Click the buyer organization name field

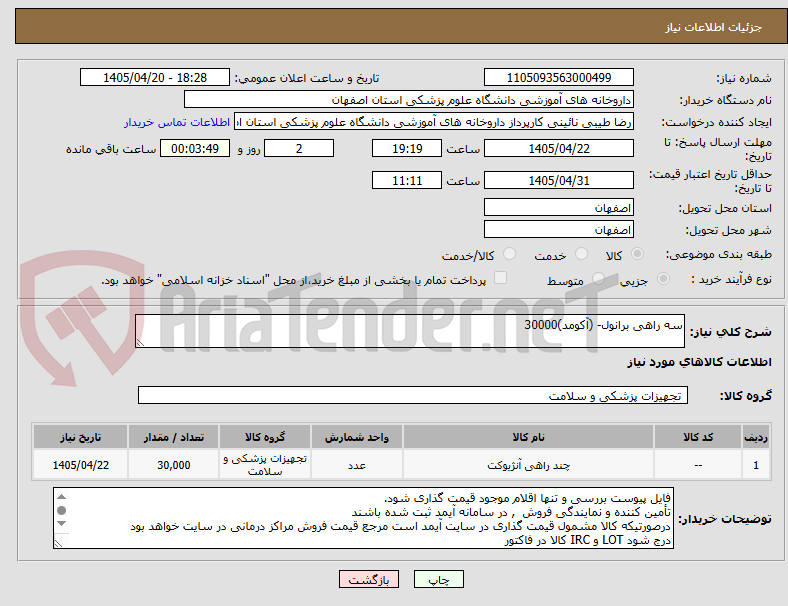tap(409, 99)
